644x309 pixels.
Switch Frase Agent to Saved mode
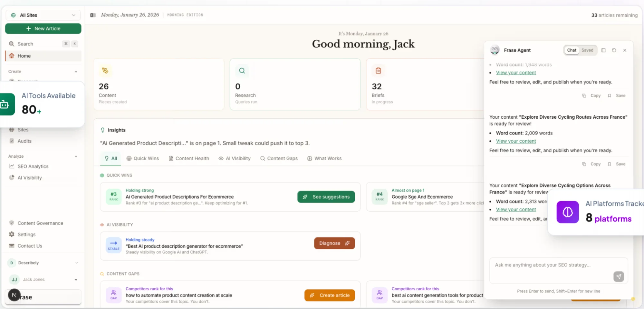pos(587,50)
